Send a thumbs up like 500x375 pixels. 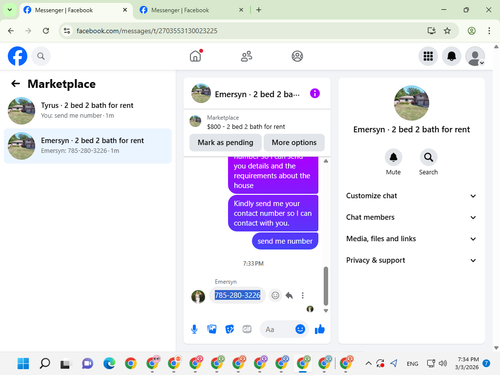(320, 329)
